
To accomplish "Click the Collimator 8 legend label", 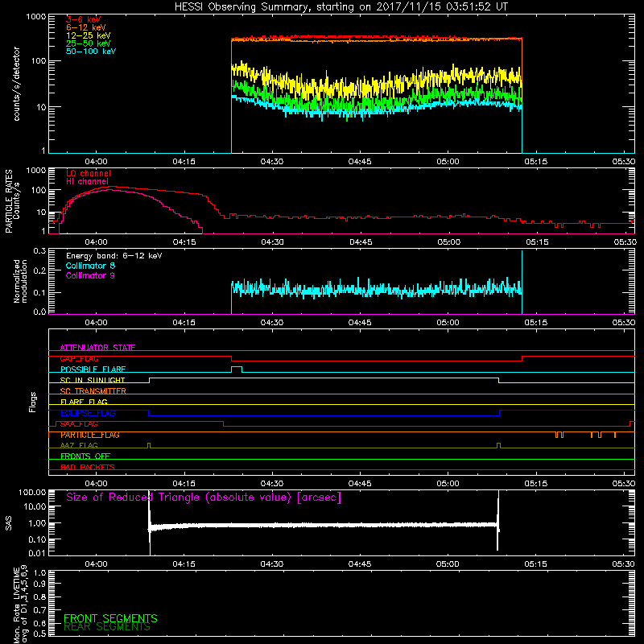I will point(90,266).
